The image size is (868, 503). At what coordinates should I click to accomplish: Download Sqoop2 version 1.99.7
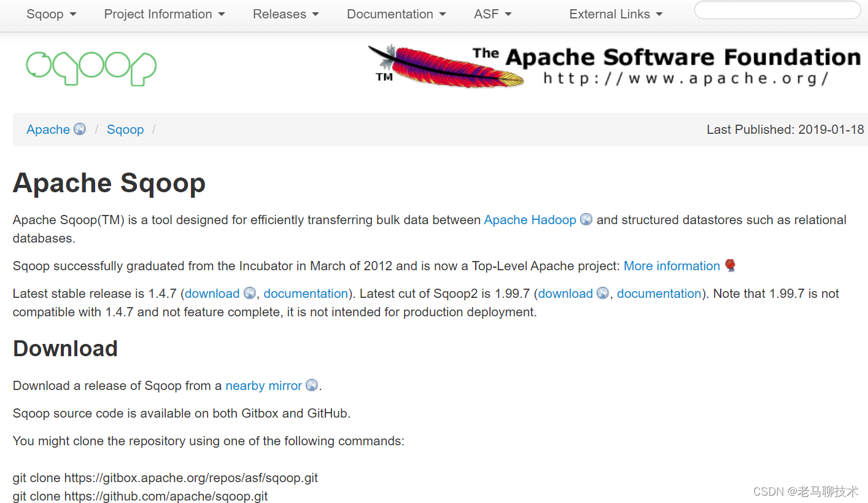pyautogui.click(x=565, y=294)
